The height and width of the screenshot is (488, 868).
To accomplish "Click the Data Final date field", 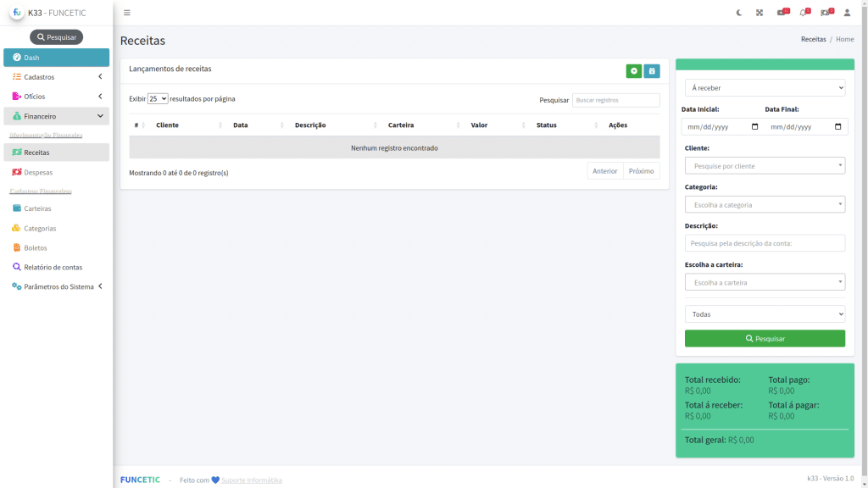I will click(806, 127).
